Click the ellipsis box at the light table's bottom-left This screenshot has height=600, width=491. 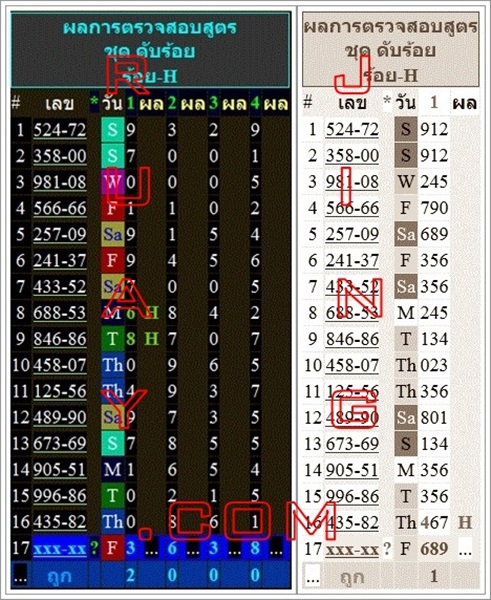(312, 577)
